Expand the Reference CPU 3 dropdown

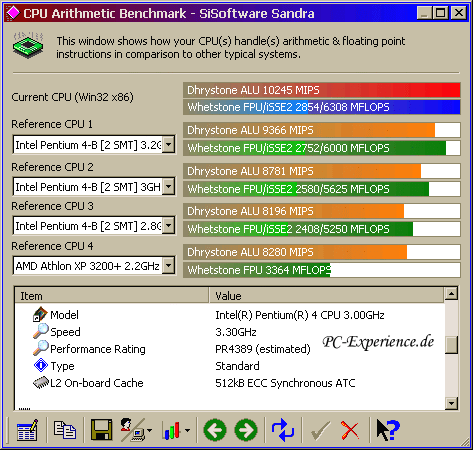[x=169, y=226]
